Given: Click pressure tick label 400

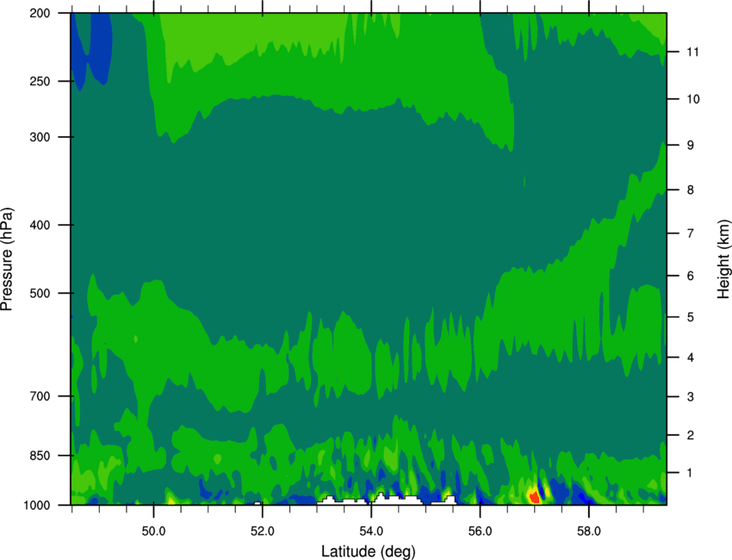Looking at the screenshot, I should click(40, 225).
